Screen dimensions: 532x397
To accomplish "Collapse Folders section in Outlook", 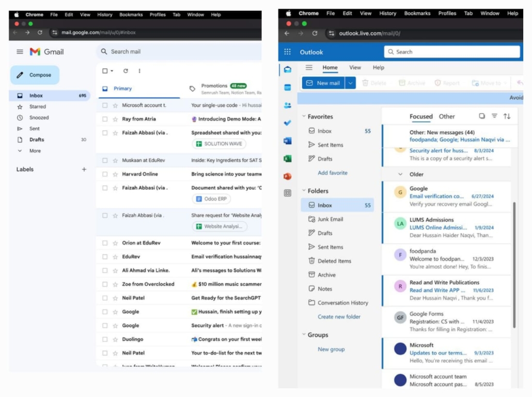I will (x=304, y=191).
